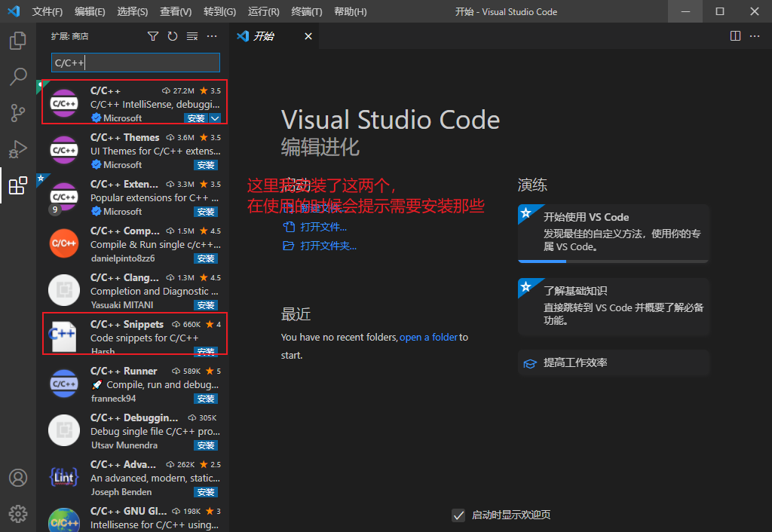
Task: Toggle 启动时显示欢迎页 checkbox
Action: (458, 515)
